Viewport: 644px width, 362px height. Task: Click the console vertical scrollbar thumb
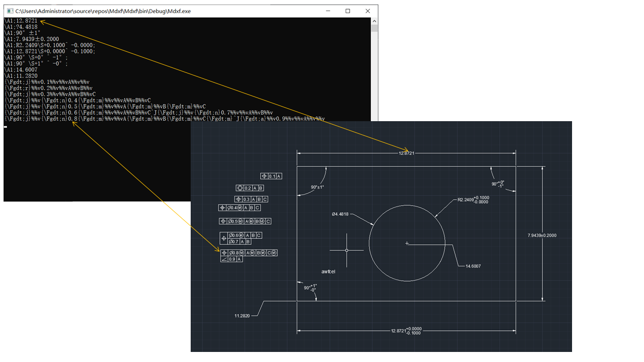tap(374, 28)
